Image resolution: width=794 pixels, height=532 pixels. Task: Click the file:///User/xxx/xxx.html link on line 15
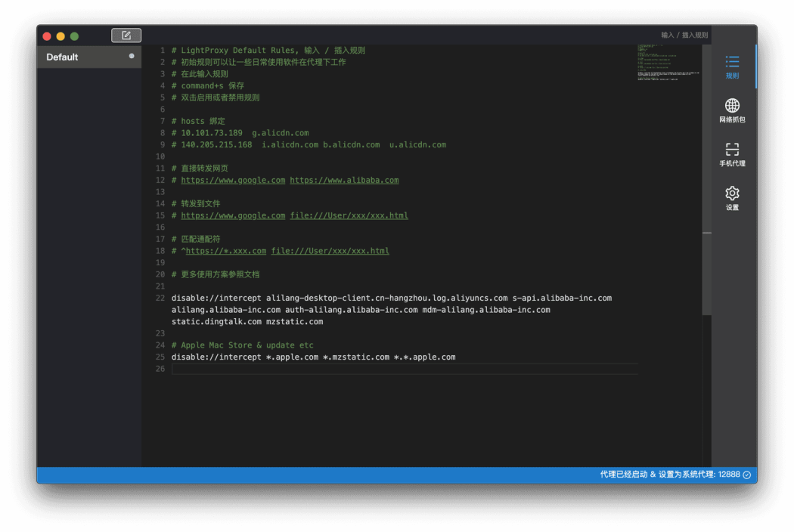pyautogui.click(x=349, y=215)
